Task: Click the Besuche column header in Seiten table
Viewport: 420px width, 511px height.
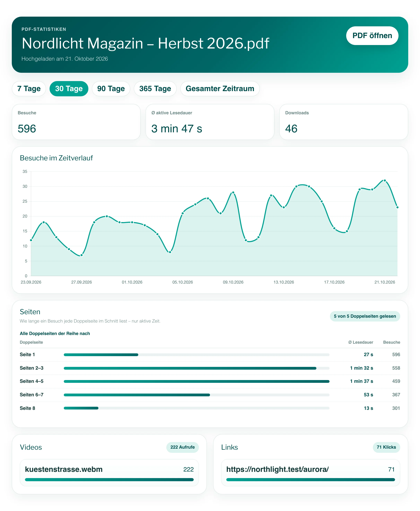Action: [391, 342]
